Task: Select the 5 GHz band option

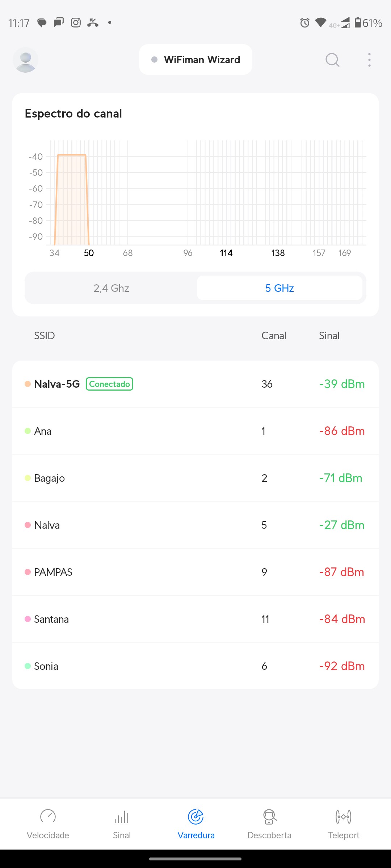Action: (279, 288)
